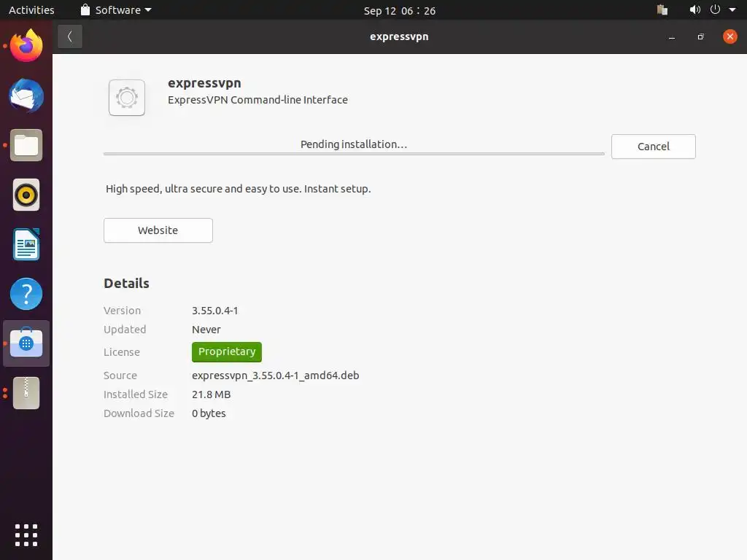Open the Help icon in the dock
747x560 pixels.
(26, 294)
